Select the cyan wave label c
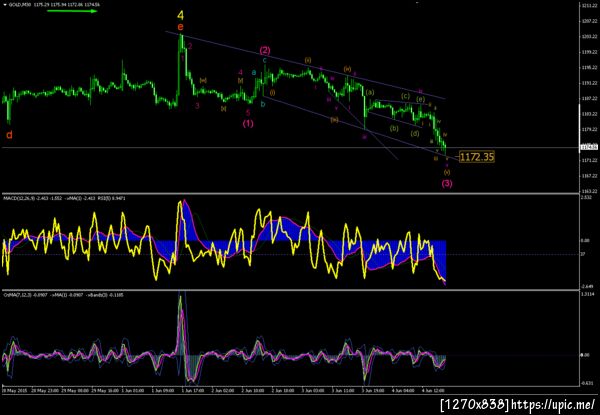The image size is (600, 415). pos(265,60)
